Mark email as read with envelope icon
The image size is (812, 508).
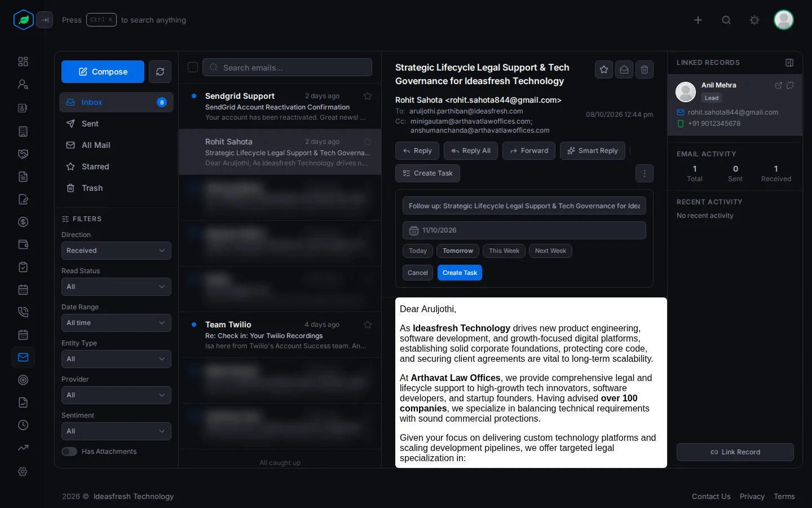coord(624,69)
